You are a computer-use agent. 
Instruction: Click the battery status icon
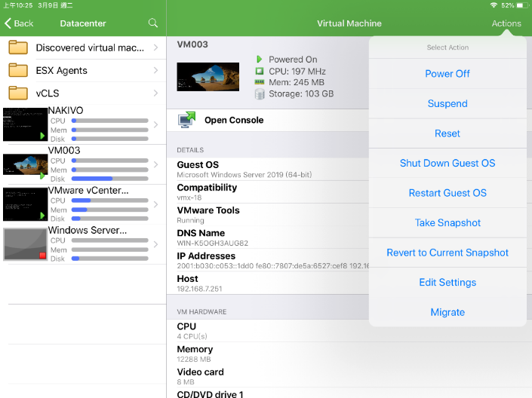521,5
